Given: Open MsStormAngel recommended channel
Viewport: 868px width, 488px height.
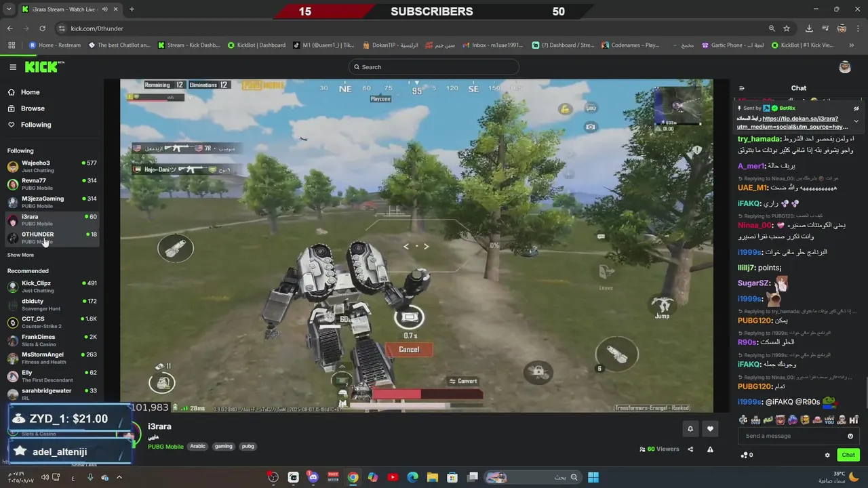Looking at the screenshot, I should coord(52,358).
